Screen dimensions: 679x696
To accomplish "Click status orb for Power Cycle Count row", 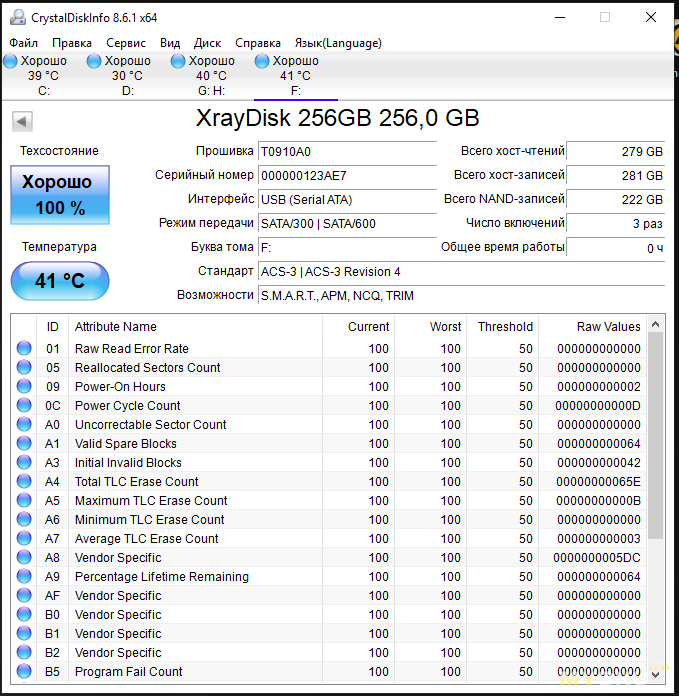I will pyautogui.click(x=24, y=405).
